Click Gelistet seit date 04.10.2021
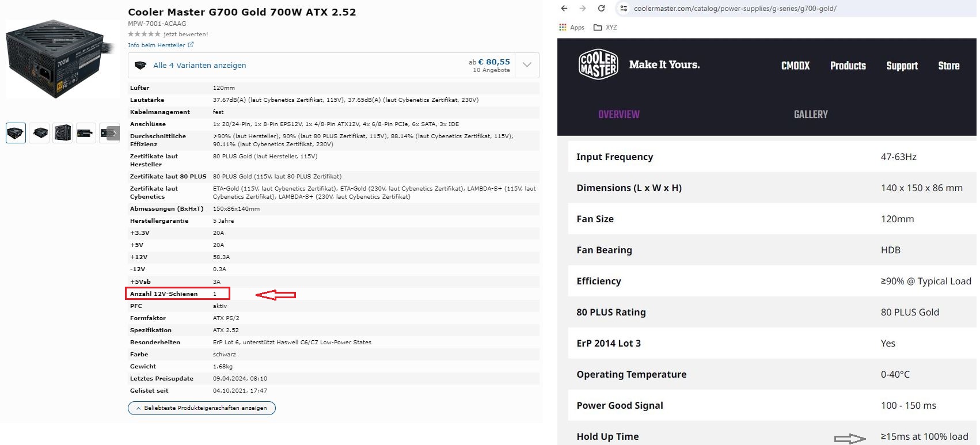 point(240,391)
